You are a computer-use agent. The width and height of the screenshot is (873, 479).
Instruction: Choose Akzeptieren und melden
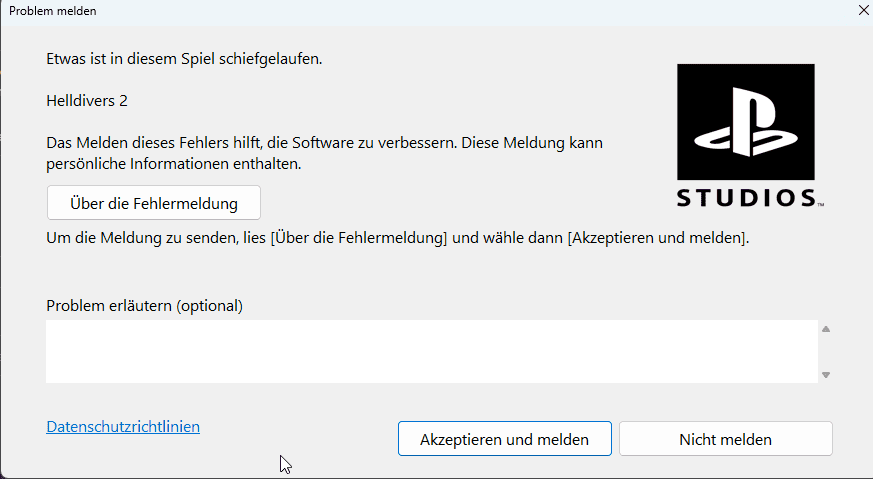[504, 439]
